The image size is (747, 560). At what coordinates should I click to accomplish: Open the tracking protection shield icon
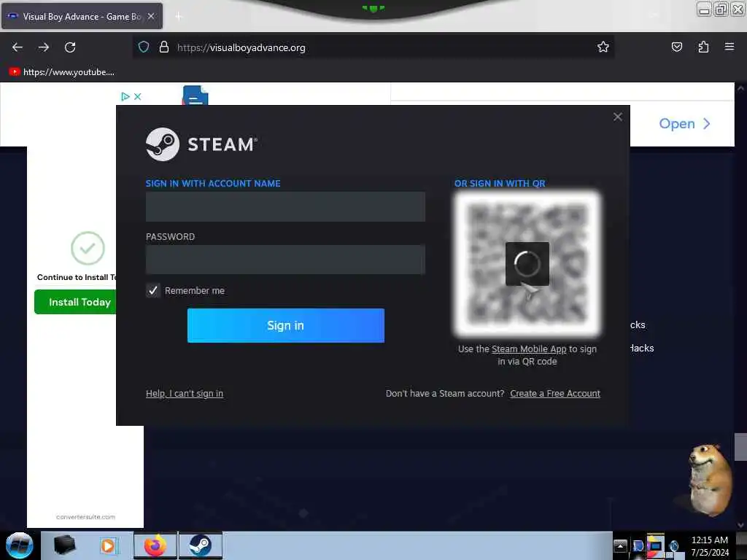[144, 47]
